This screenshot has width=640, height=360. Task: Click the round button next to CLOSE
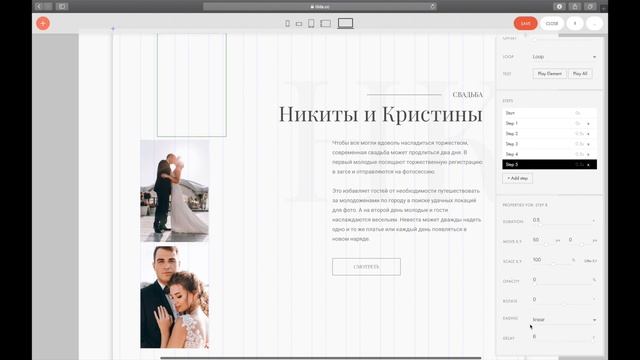pyautogui.click(x=575, y=24)
